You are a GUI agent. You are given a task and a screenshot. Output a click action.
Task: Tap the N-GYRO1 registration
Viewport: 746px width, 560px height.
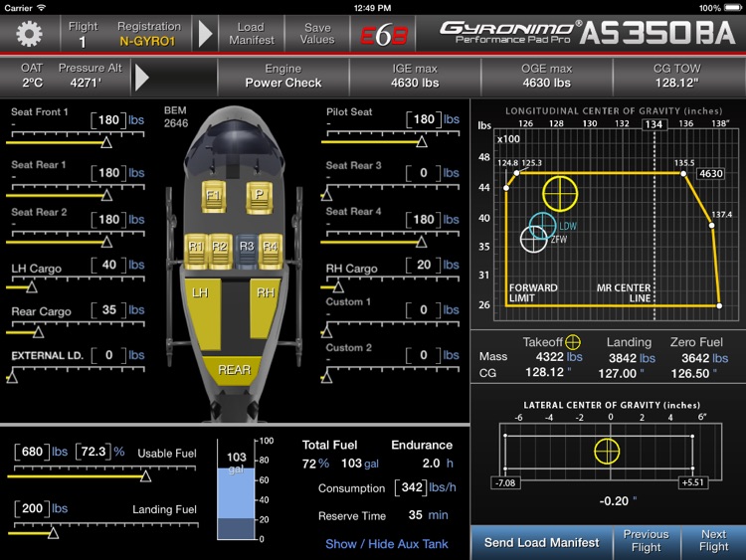coord(147,42)
